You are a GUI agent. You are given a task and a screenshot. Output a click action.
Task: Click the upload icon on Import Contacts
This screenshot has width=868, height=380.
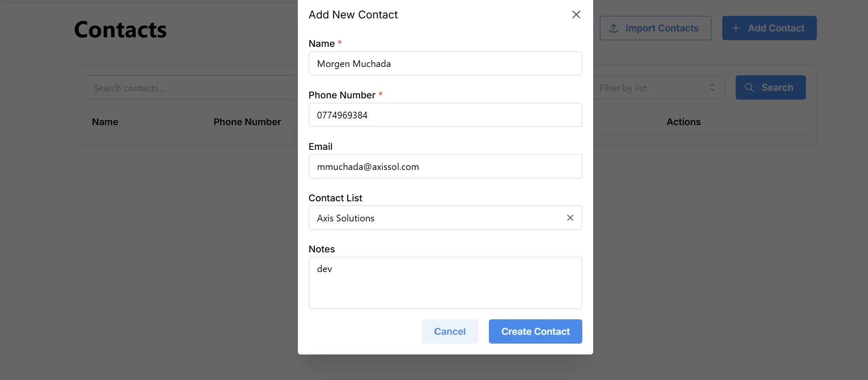pos(614,28)
